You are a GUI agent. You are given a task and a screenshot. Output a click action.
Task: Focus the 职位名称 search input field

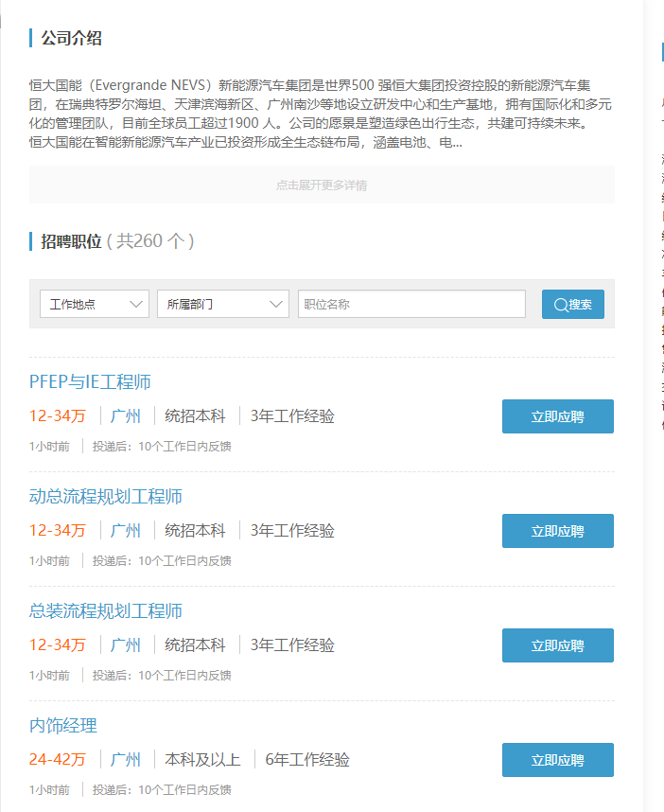point(411,304)
